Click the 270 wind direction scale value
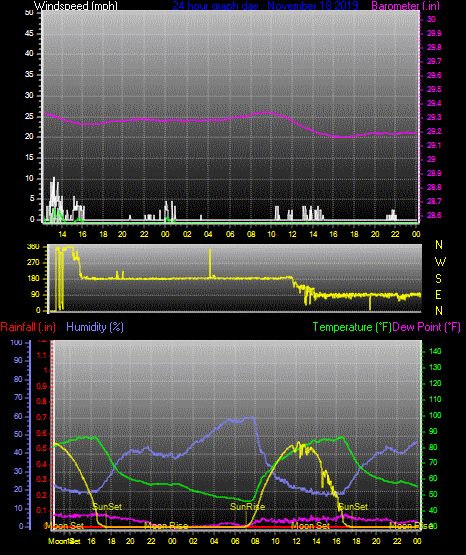The height and width of the screenshot is (555, 466). pyautogui.click(x=33, y=263)
